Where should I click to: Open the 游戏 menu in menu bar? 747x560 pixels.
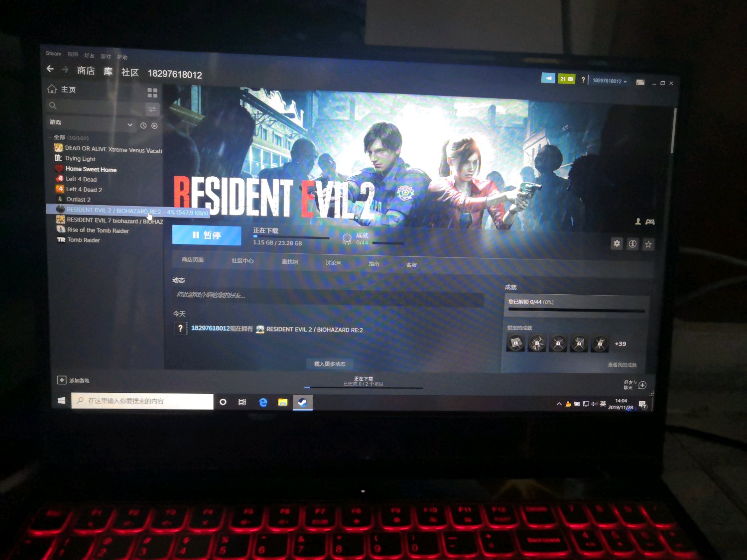tap(106, 56)
